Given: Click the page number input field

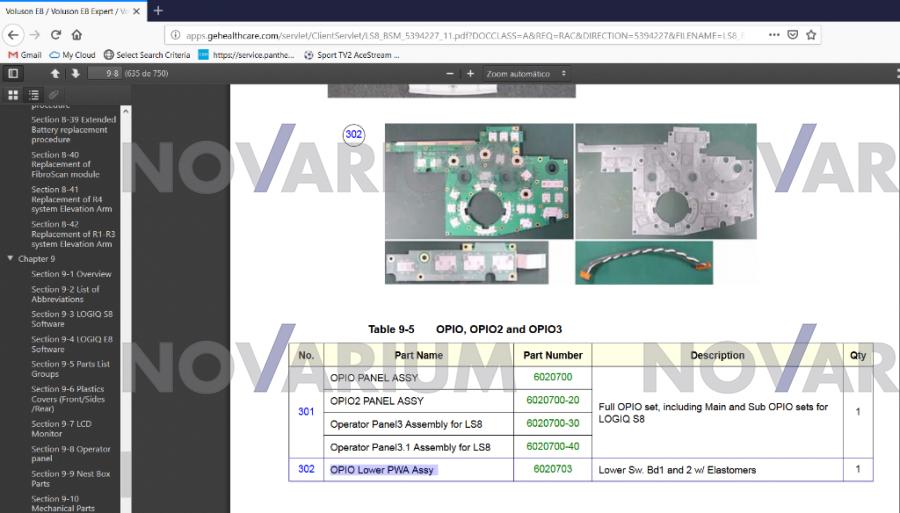Looking at the screenshot, I should click(104, 74).
